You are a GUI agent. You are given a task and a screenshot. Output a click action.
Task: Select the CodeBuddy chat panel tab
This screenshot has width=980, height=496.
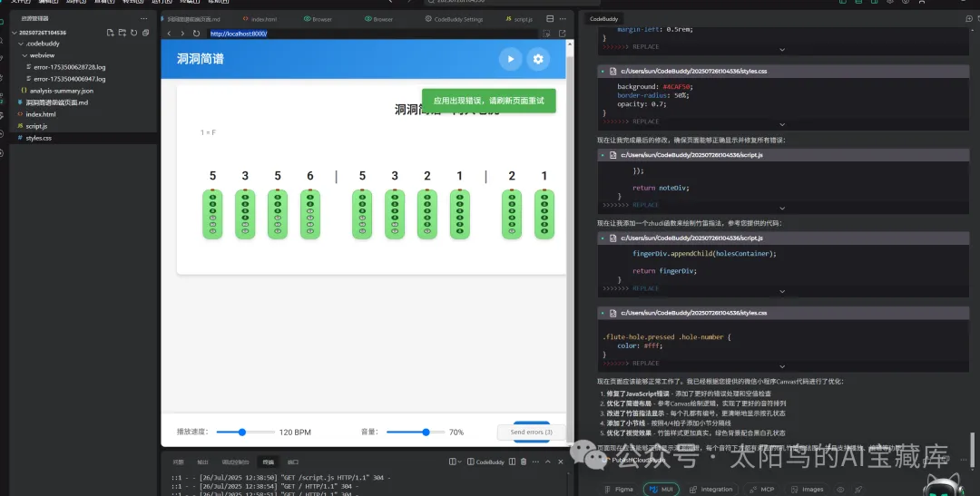point(603,19)
